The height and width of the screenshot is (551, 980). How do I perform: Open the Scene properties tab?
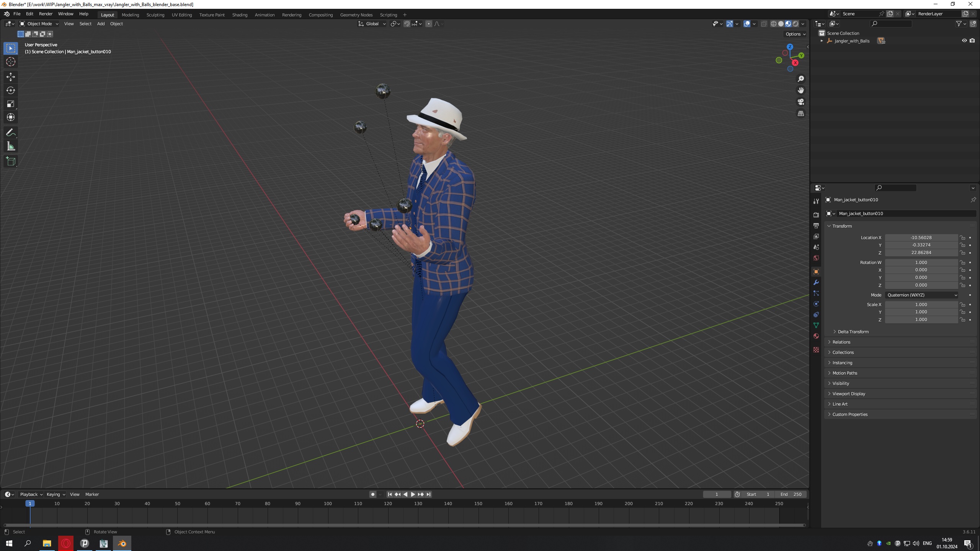point(816,247)
